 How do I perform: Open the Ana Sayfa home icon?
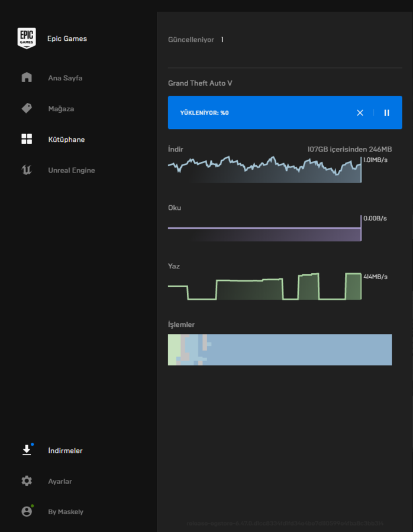click(27, 77)
